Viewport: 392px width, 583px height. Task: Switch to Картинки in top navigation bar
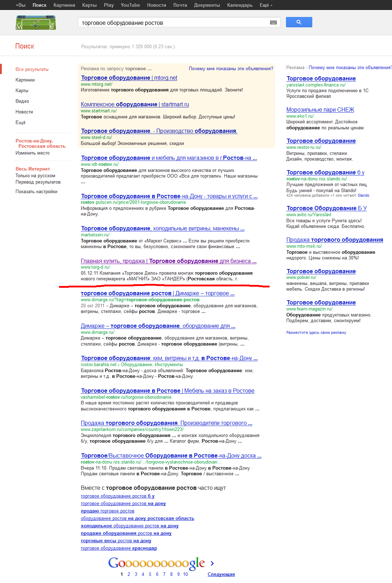coord(64,5)
